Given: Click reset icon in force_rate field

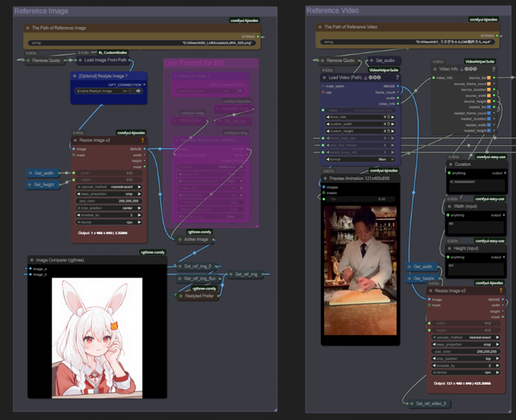Looking at the screenshot, I should pyautogui.click(x=388, y=117).
